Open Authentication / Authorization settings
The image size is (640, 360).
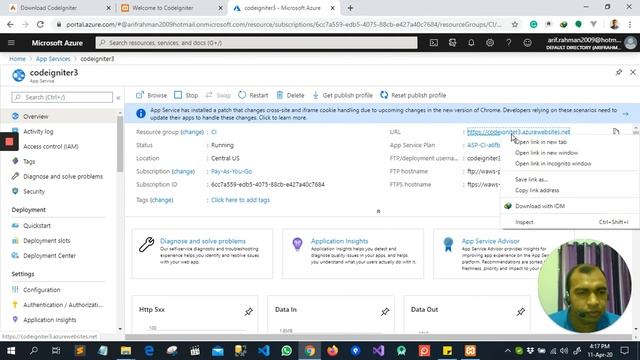point(62,305)
